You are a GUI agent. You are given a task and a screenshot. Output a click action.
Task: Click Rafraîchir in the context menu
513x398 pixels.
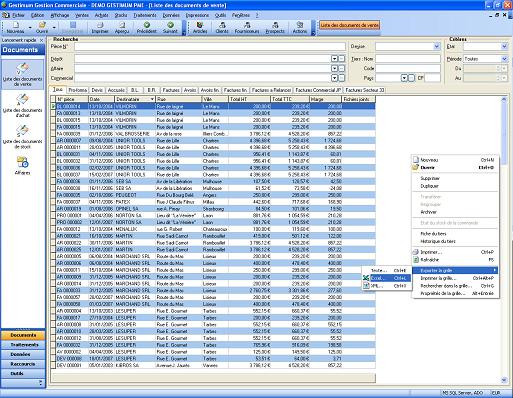[455, 260]
